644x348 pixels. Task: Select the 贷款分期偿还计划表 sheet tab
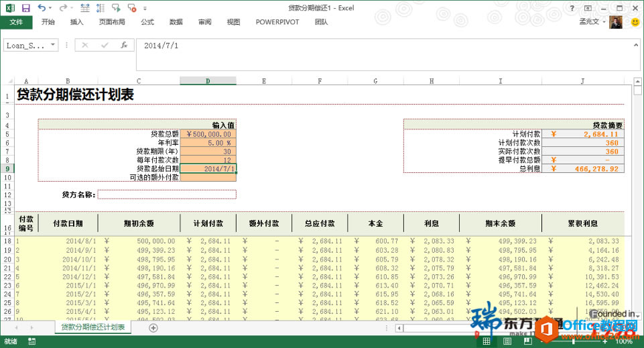click(92, 327)
